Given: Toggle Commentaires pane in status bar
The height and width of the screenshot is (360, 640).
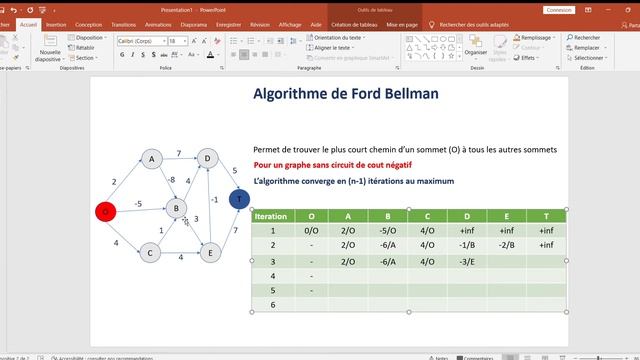Looking at the screenshot, I should (x=475, y=358).
